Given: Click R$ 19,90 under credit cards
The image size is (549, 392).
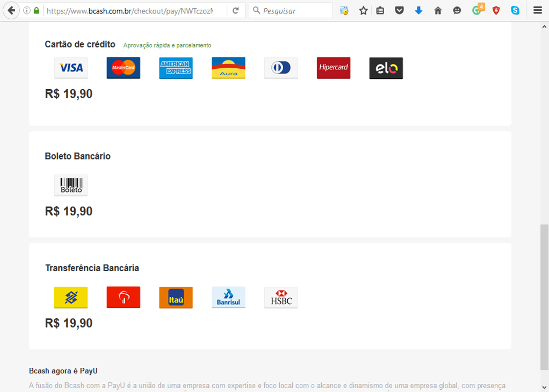Looking at the screenshot, I should point(69,94).
